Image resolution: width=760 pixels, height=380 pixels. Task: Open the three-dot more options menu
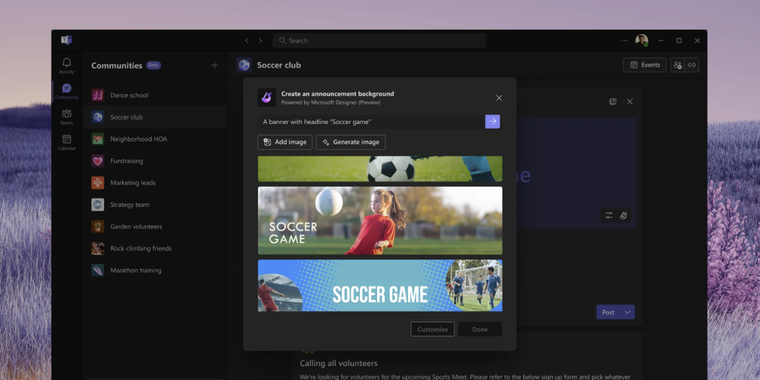624,41
